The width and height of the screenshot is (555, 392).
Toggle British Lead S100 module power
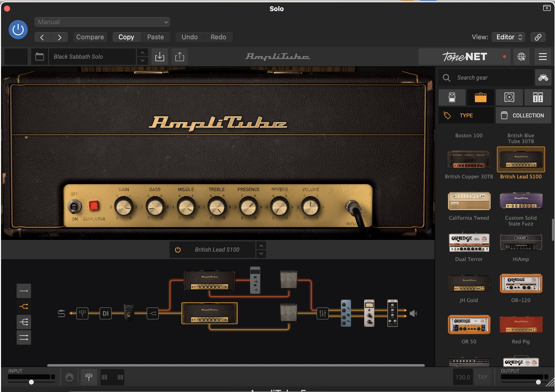pos(178,250)
